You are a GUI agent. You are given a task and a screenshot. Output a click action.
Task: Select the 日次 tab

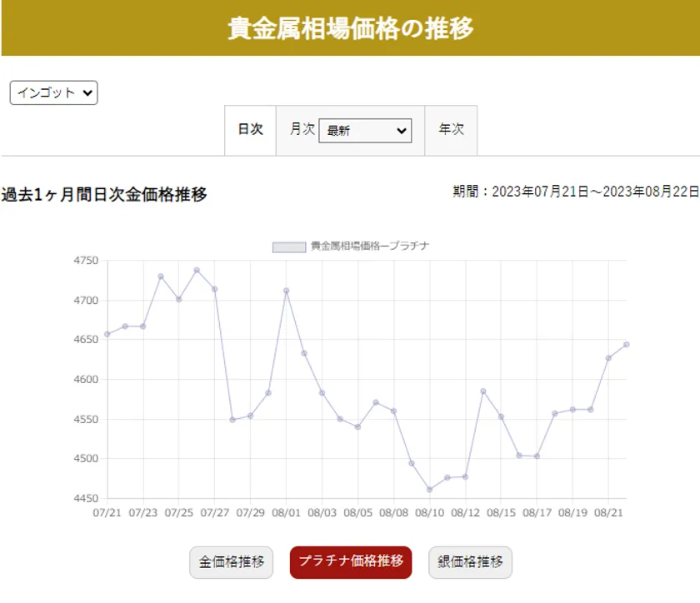coord(250,130)
